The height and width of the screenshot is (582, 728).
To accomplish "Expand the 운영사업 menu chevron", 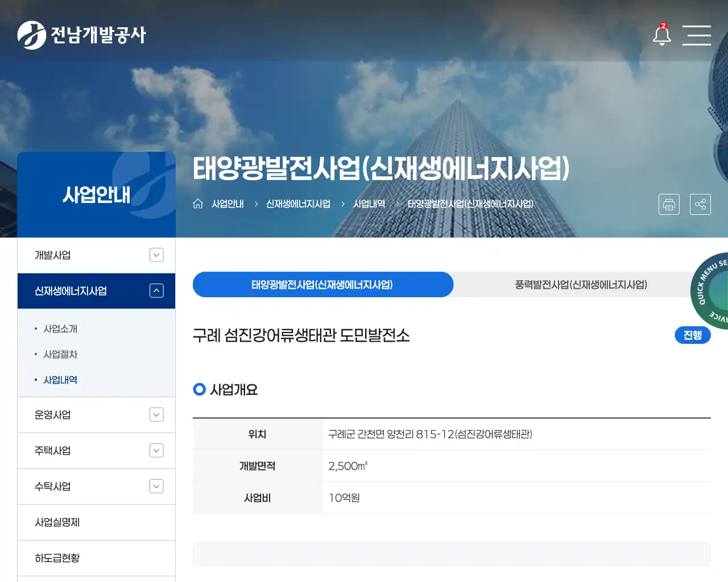I will click(156, 415).
